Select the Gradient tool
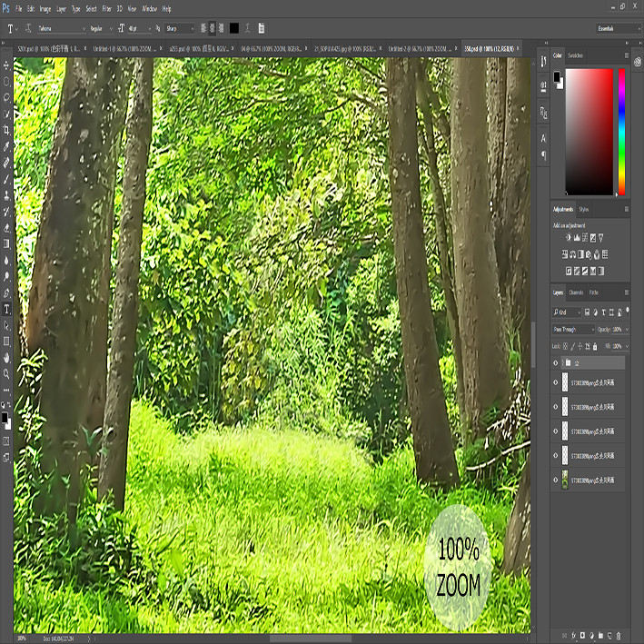The height and width of the screenshot is (644, 644). click(6, 244)
